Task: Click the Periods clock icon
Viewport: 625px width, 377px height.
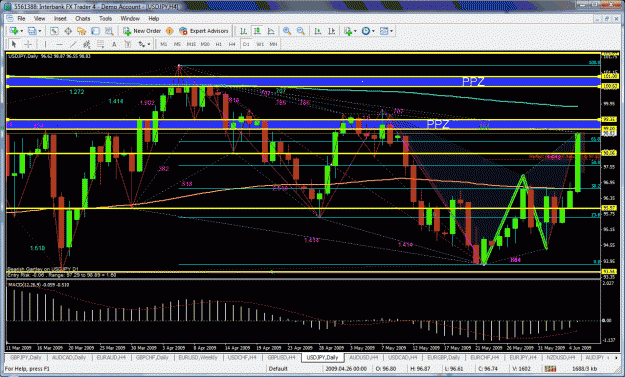Action: coord(366,31)
